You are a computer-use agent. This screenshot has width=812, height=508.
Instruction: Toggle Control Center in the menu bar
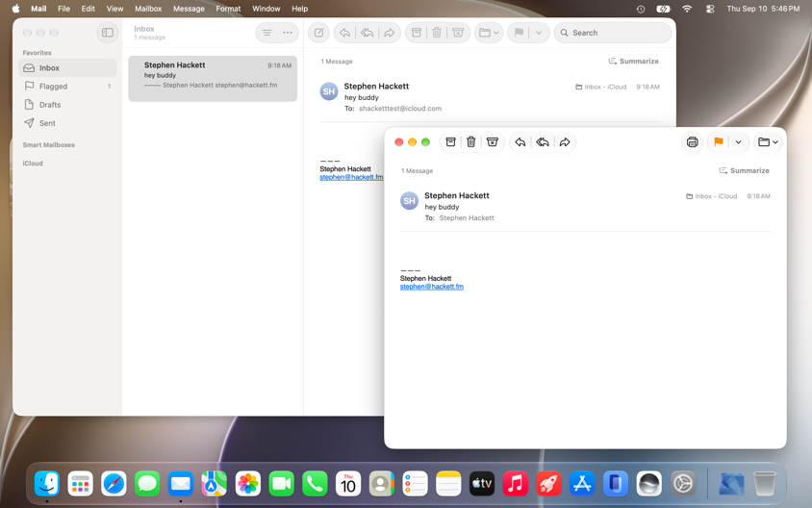710,9
